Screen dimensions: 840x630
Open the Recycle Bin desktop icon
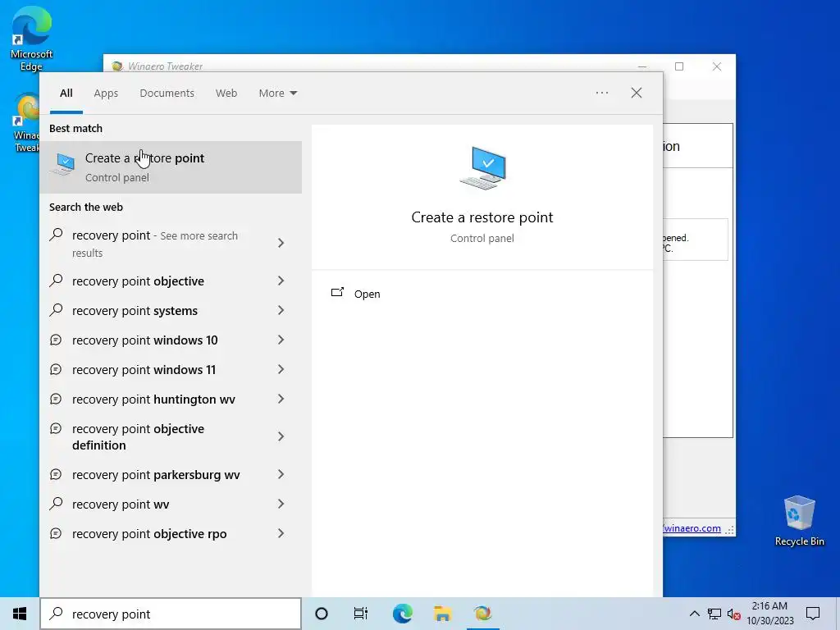pyautogui.click(x=799, y=521)
